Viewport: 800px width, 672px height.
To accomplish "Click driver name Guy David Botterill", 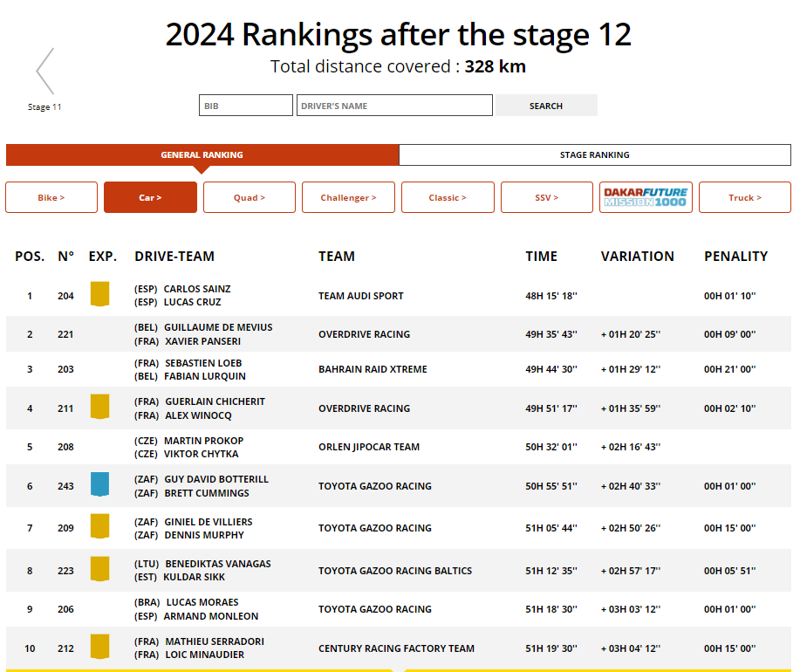I will [x=216, y=480].
